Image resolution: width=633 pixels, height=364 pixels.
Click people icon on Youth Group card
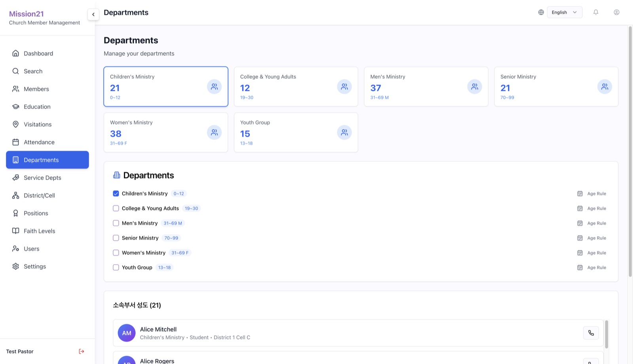coord(345,133)
